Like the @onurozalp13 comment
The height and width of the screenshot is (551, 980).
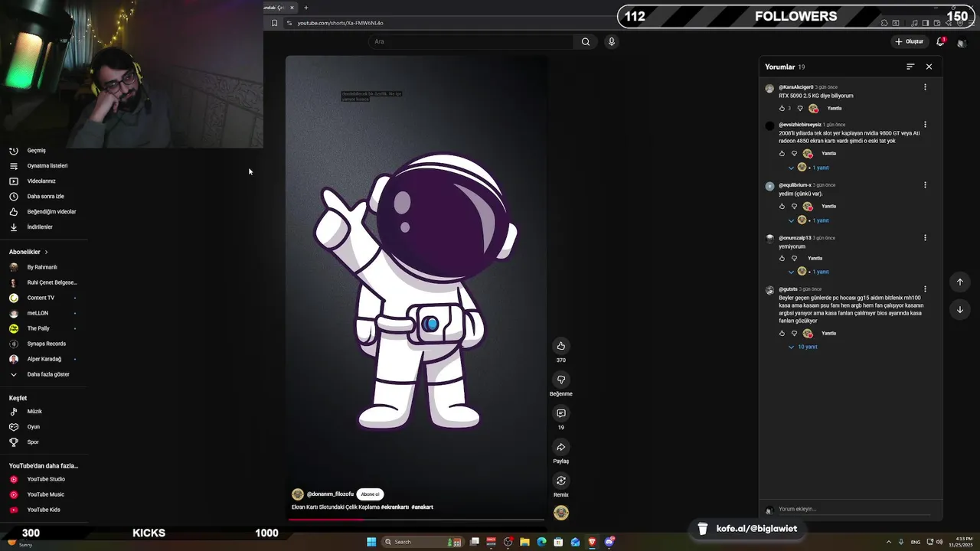[x=782, y=258]
